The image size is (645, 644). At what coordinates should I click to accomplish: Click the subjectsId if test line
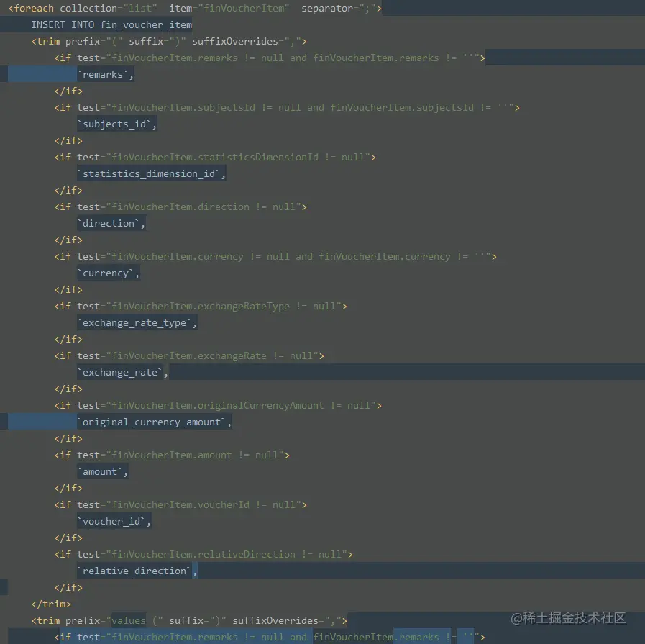[x=287, y=107]
